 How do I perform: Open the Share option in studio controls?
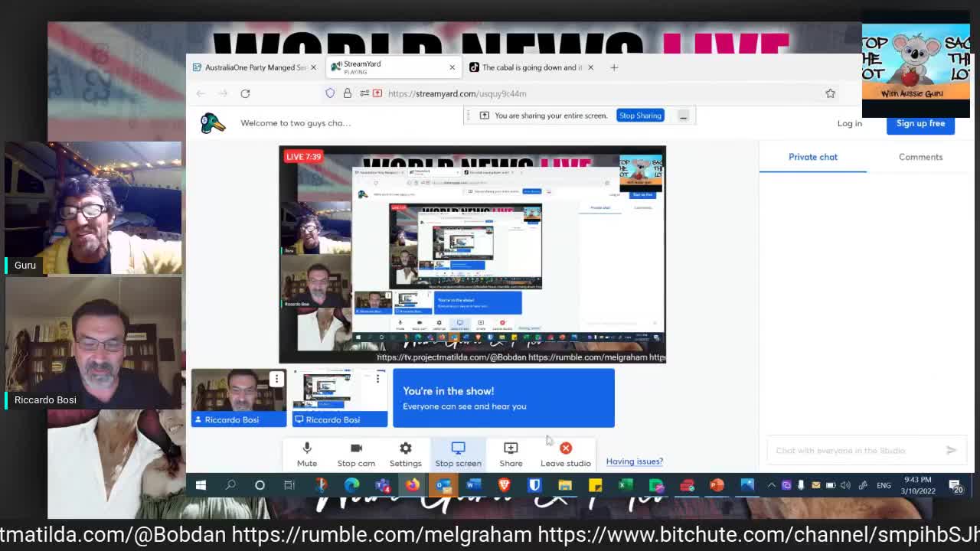point(511,454)
